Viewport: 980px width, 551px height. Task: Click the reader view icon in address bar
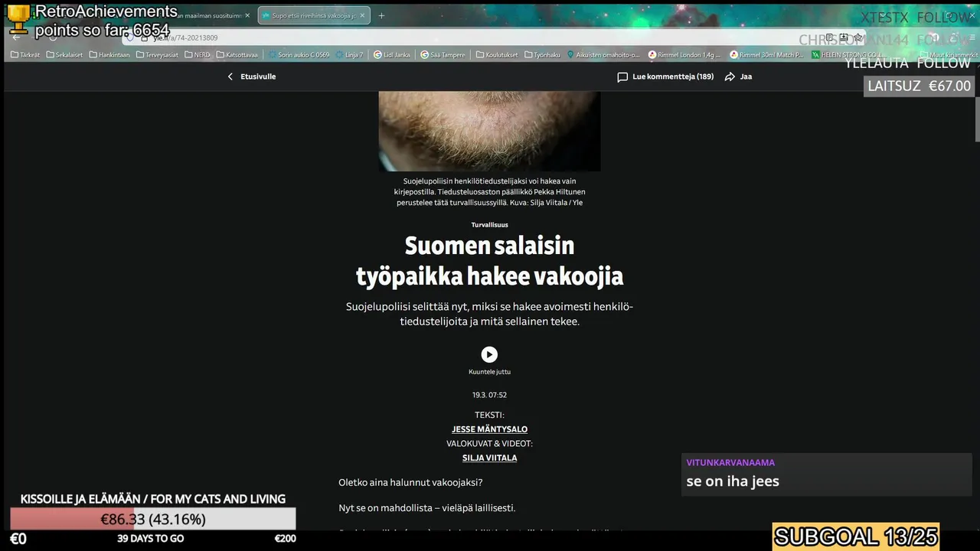829,37
